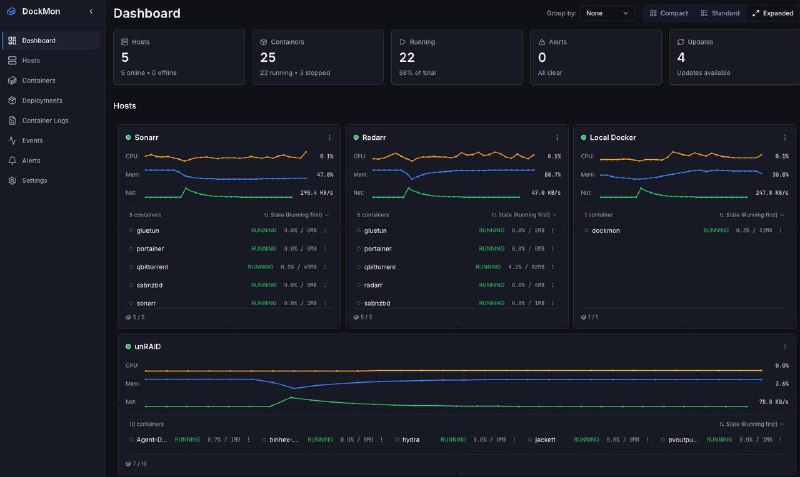Open the Updates available card
Viewport: 800px width, 477px height.
pyautogui.click(x=735, y=57)
